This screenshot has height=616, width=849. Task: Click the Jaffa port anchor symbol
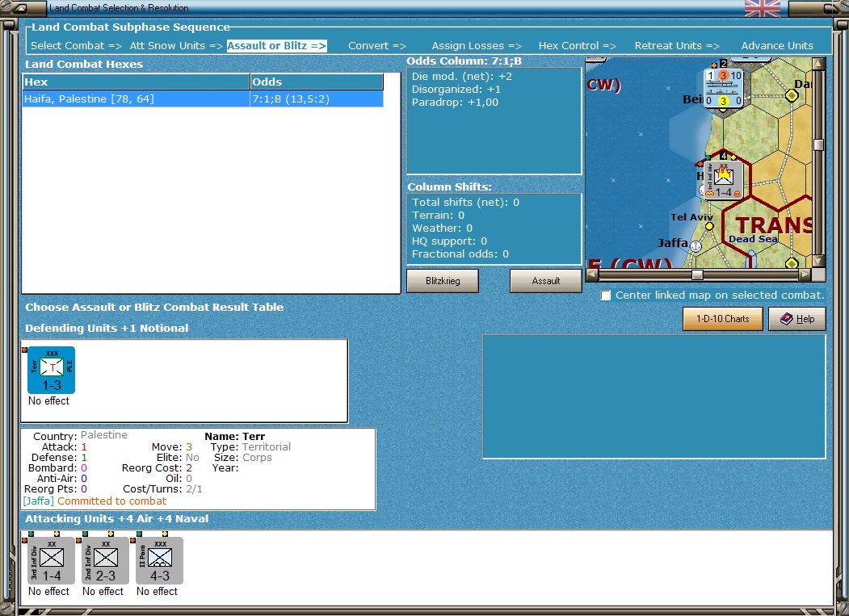click(696, 246)
